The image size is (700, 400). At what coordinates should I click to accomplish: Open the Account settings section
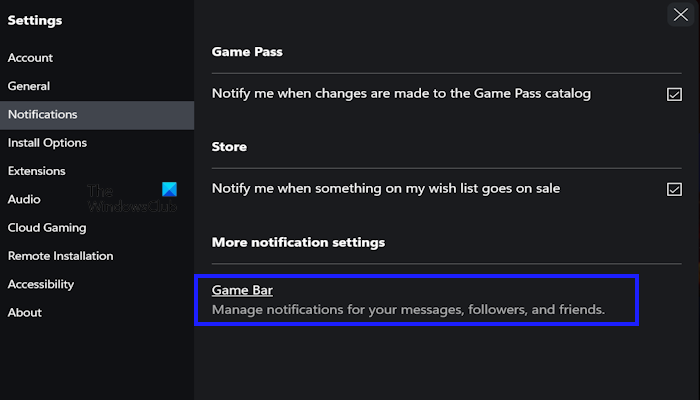click(x=30, y=58)
